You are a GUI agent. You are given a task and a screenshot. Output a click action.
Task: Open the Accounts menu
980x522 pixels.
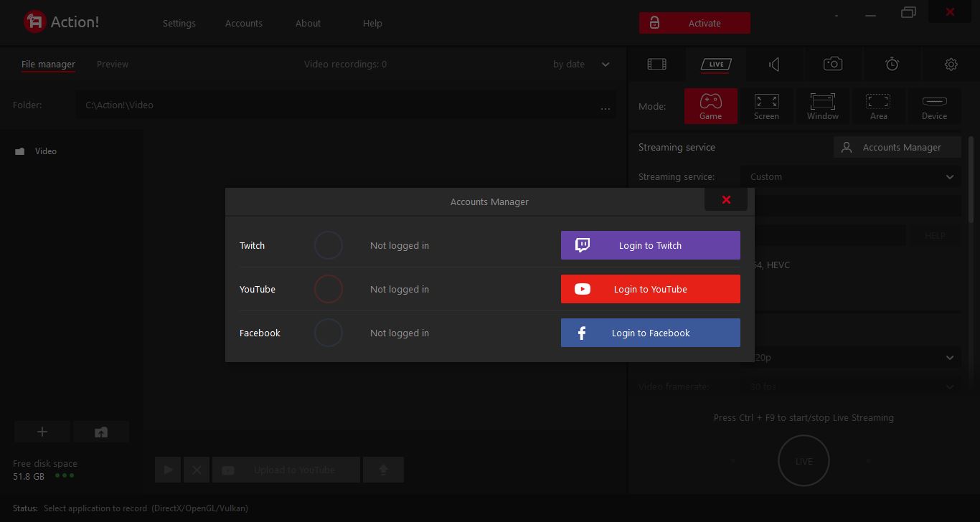pos(243,23)
